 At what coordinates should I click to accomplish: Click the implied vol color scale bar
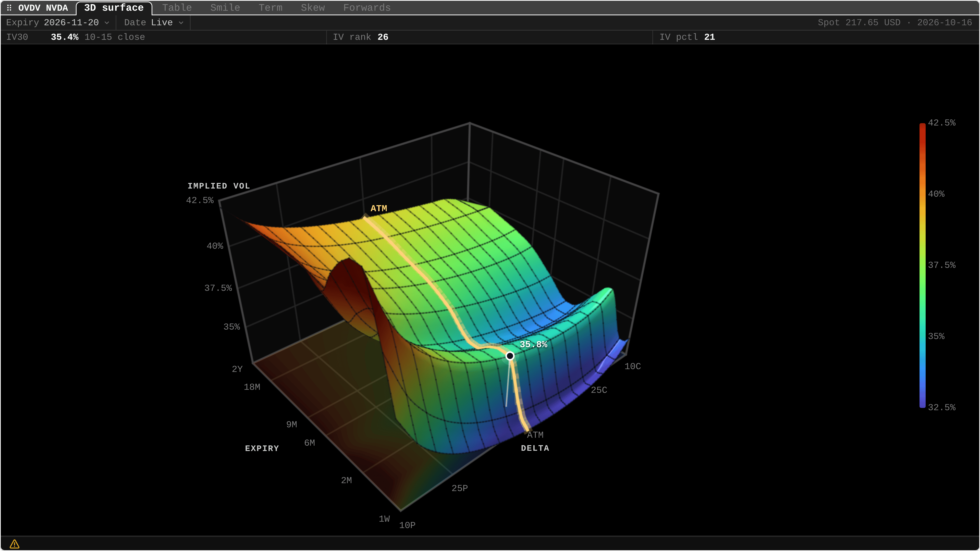pyautogui.click(x=923, y=265)
